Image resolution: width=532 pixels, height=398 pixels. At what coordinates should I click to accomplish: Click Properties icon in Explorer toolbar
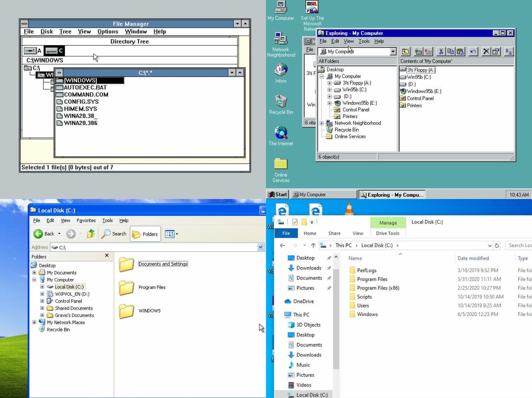click(x=496, y=52)
